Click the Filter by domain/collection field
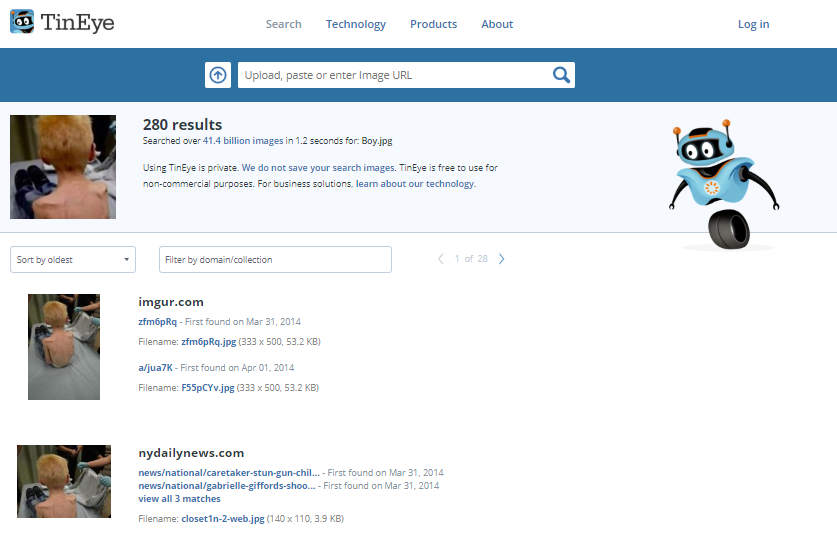 275,259
